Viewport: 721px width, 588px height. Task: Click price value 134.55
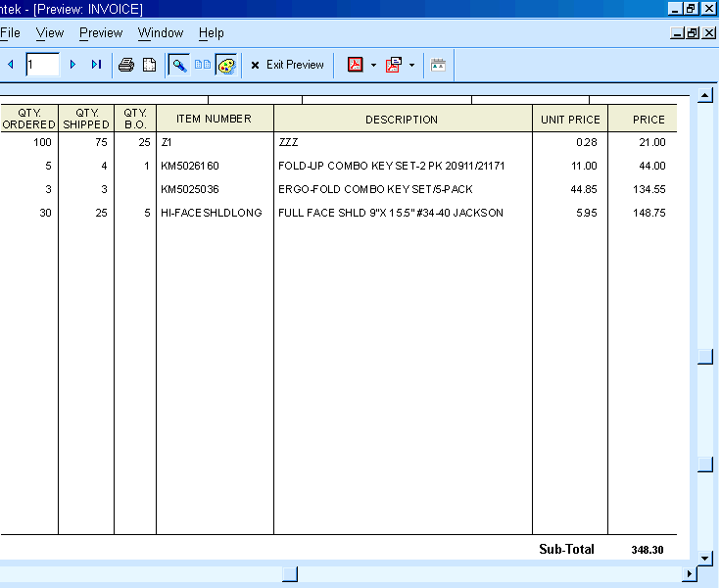pos(649,189)
